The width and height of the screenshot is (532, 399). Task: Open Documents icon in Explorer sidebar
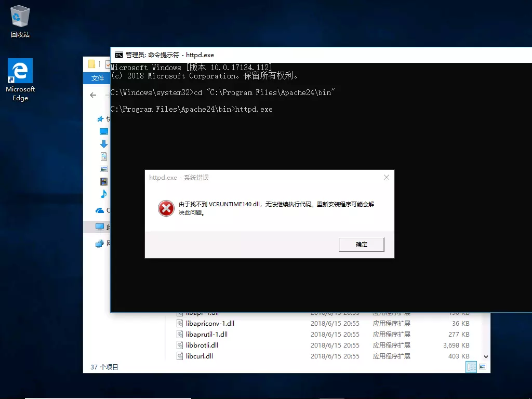104,156
